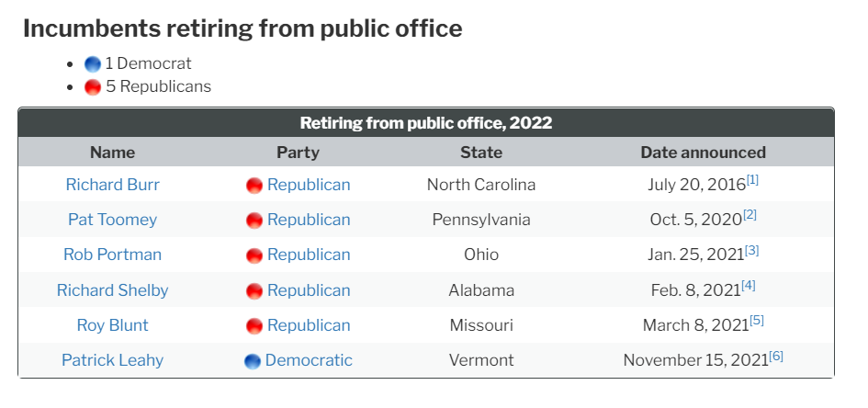Click the Date announced column header
The width and height of the screenshot is (868, 408).
(x=703, y=153)
